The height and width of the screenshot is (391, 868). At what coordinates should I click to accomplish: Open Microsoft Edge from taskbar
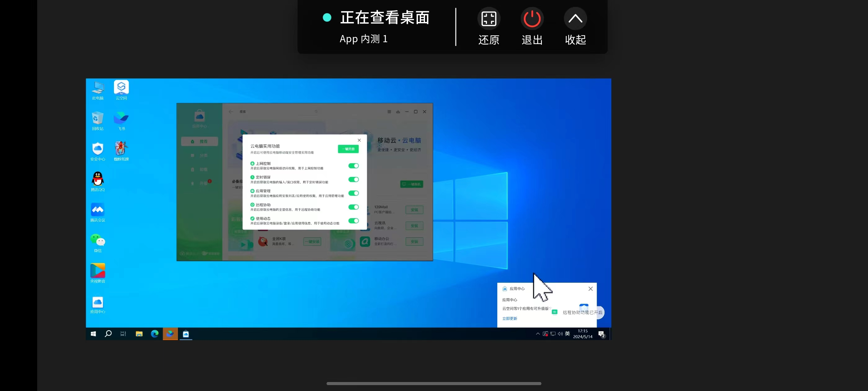155,334
